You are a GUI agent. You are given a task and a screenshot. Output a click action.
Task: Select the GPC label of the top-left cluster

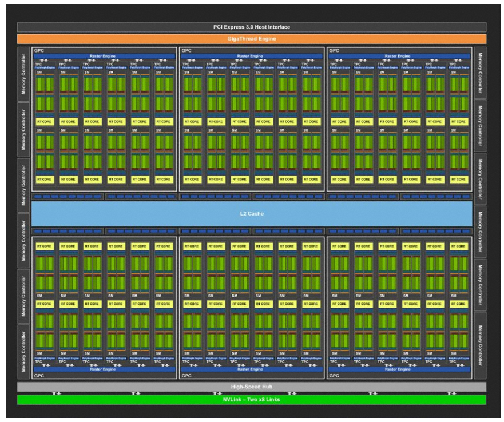39,50
